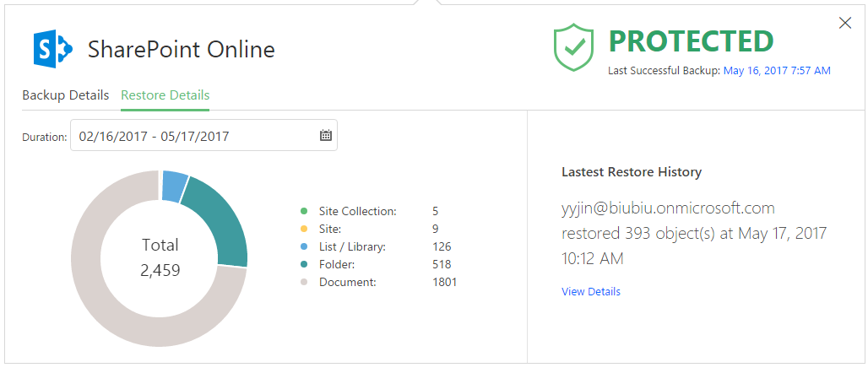
Task: Click the yellow Site legend dot
Action: [303, 230]
